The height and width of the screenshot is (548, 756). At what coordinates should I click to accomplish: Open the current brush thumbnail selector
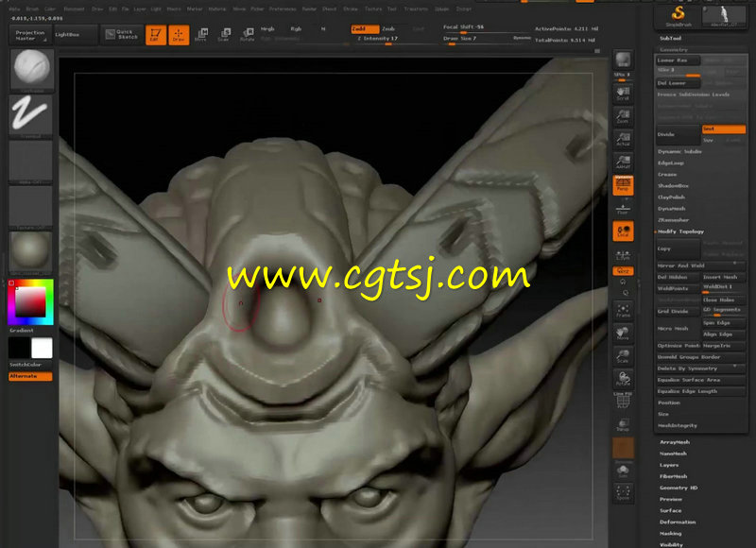click(31, 70)
